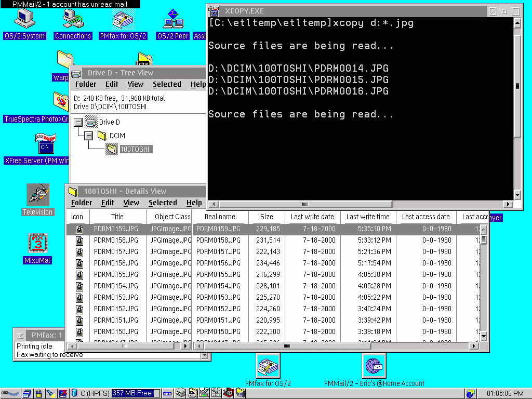Open Edit menu in Drive D Tree View
Viewport: 532px width, 399px height.
coord(112,84)
